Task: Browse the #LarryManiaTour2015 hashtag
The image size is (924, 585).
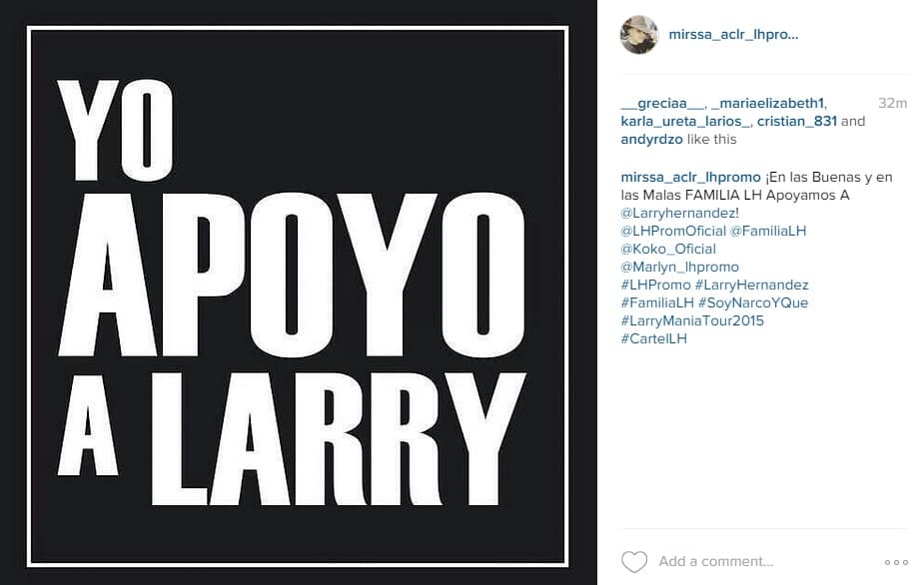Action: tap(692, 321)
